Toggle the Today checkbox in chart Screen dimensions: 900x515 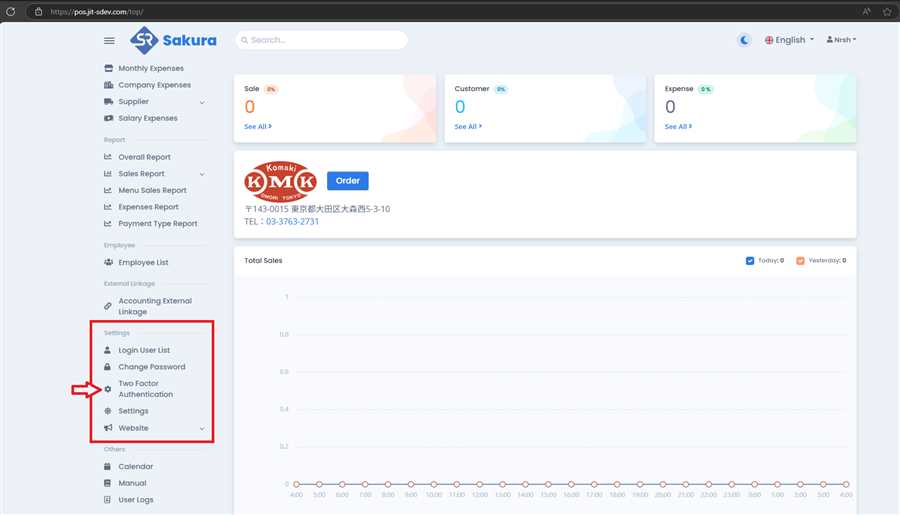[750, 261]
